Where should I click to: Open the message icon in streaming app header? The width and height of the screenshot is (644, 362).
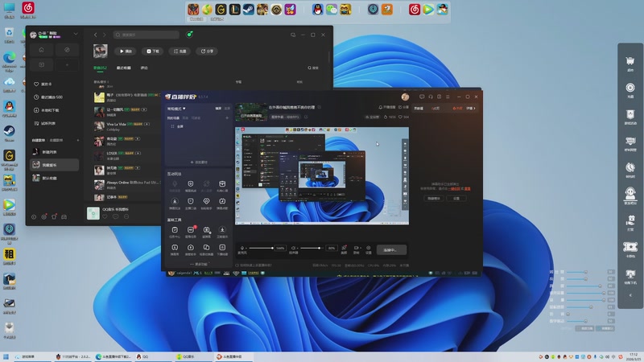(422, 97)
